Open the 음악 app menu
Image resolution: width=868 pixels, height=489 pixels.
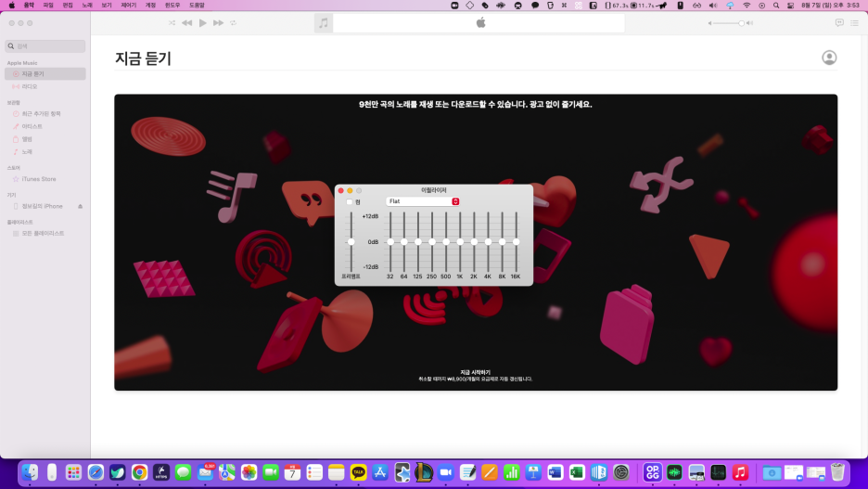pyautogui.click(x=29, y=5)
